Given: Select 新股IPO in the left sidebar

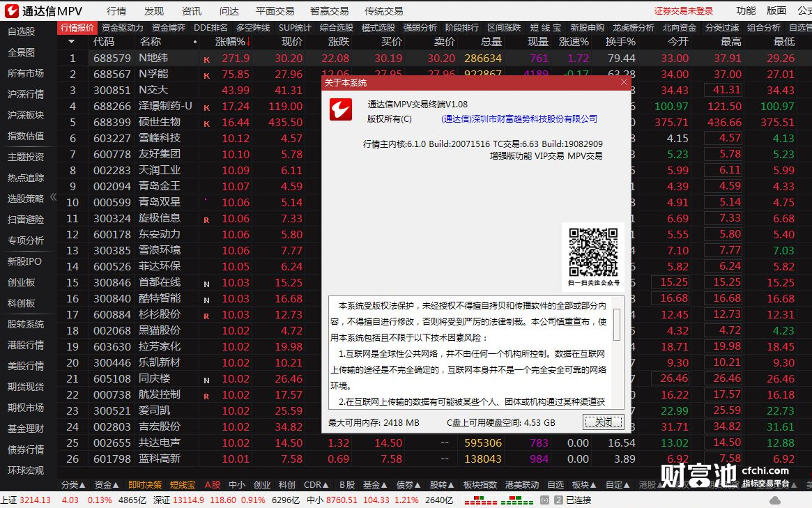Looking at the screenshot, I should [x=24, y=261].
